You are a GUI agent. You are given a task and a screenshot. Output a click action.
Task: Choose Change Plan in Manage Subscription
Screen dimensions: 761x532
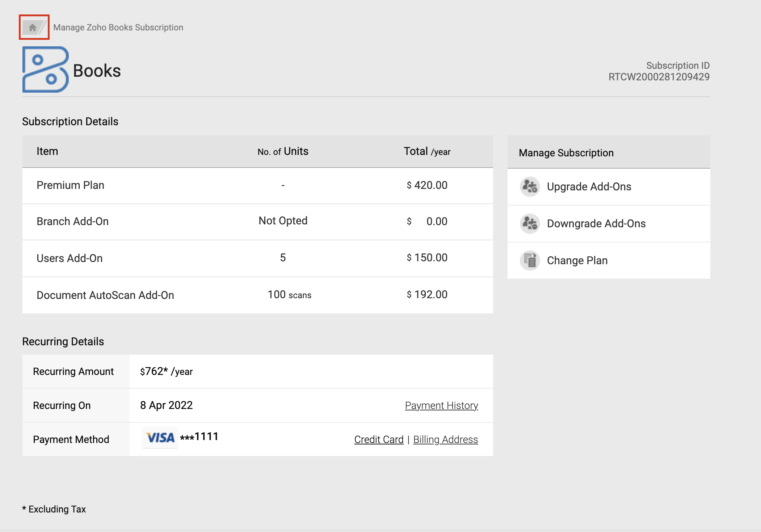coord(577,261)
